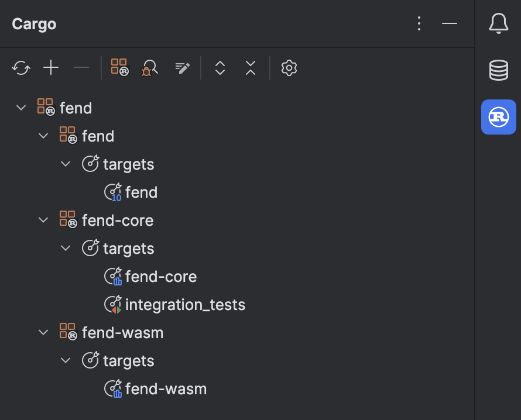Collapse the root fend workspace node
The height and width of the screenshot is (420, 521).
coord(21,107)
